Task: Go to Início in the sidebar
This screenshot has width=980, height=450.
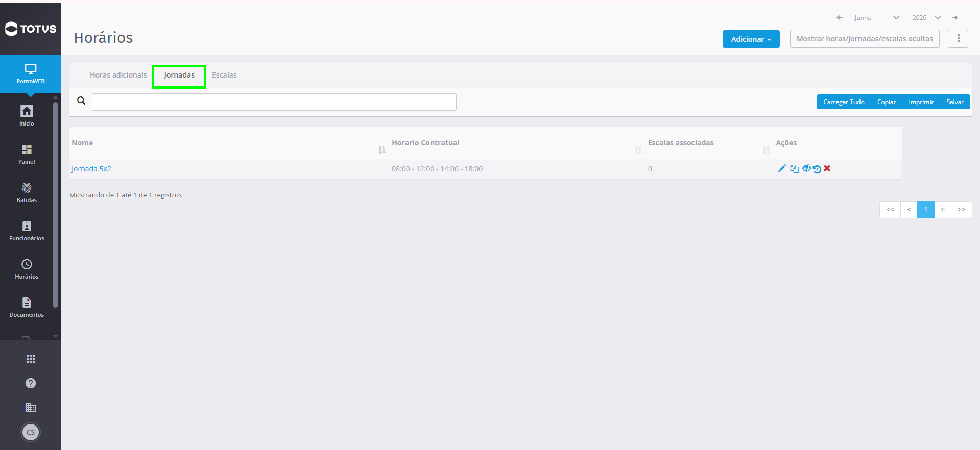Action: click(27, 116)
